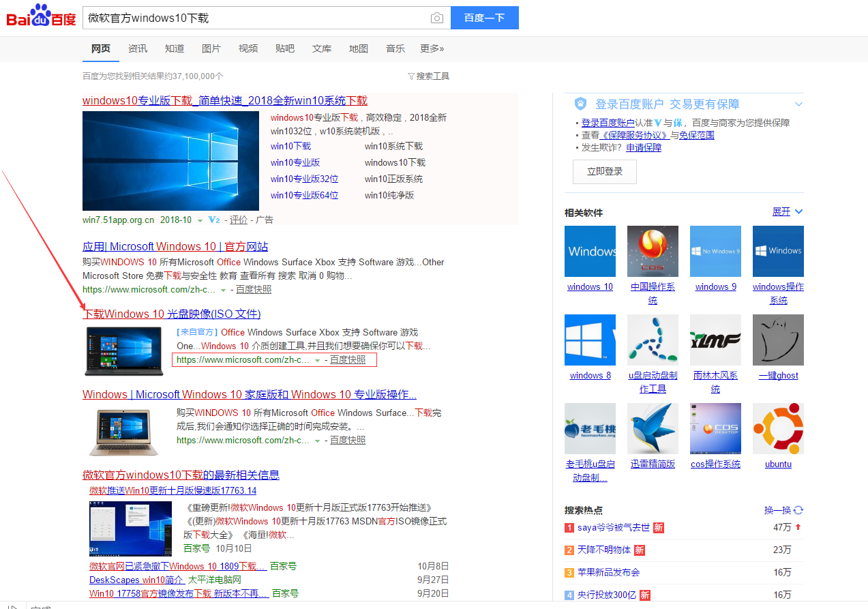The height and width of the screenshot is (609, 868).
Task: Switch to 图片 tab
Action: coord(211,48)
